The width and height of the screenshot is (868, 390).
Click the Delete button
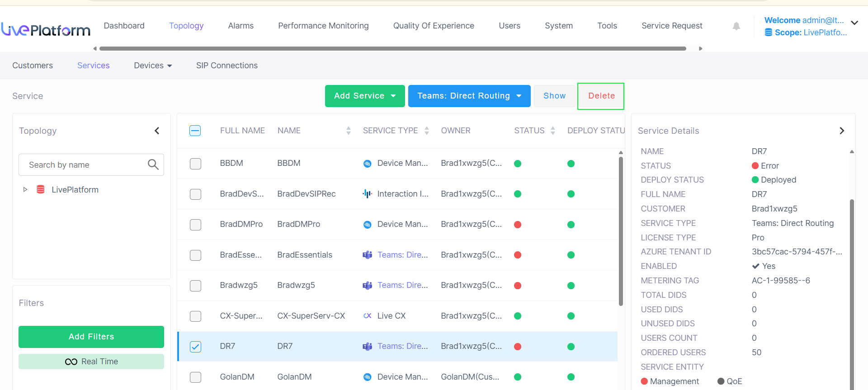(x=601, y=96)
